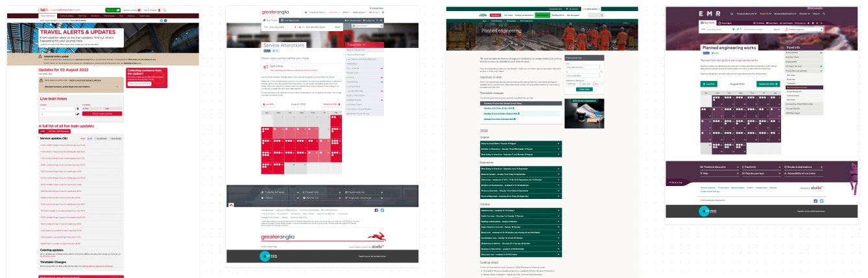
Task: Collapse Travel plans and updates in EMR sidebar
Action: tap(821, 71)
